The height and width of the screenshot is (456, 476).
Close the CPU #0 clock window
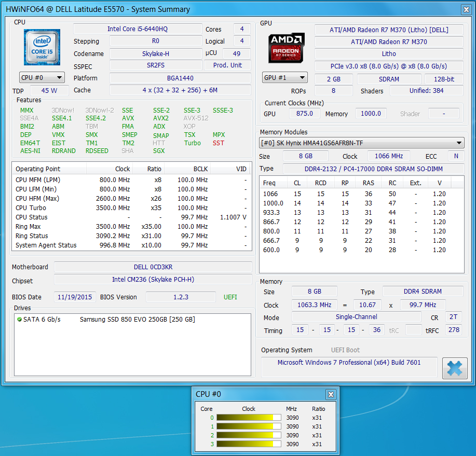[x=331, y=394]
